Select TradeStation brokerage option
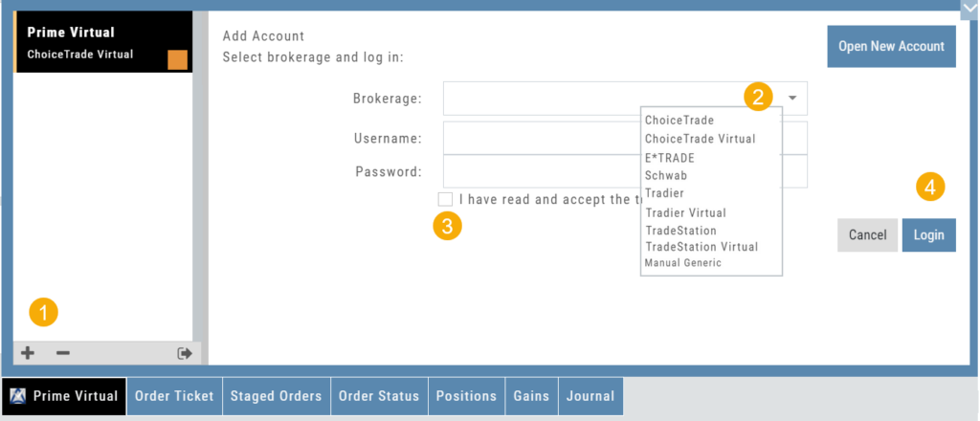The image size is (980, 421). tap(680, 231)
